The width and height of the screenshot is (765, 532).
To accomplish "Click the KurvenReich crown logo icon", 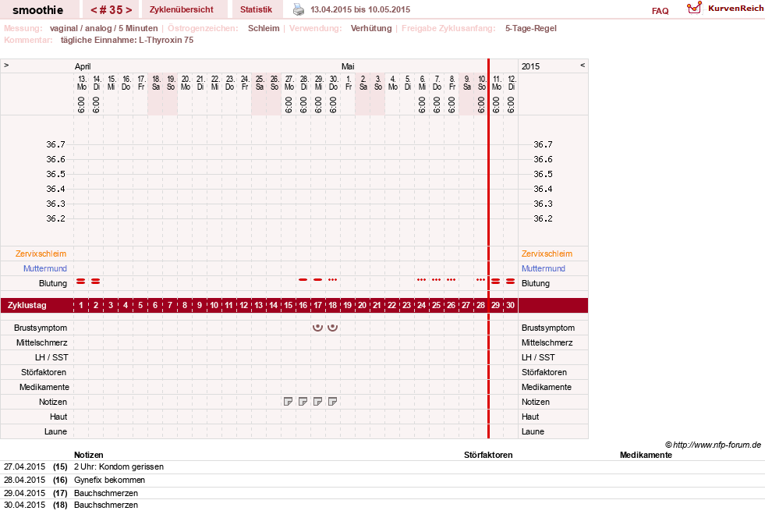I will click(694, 8).
